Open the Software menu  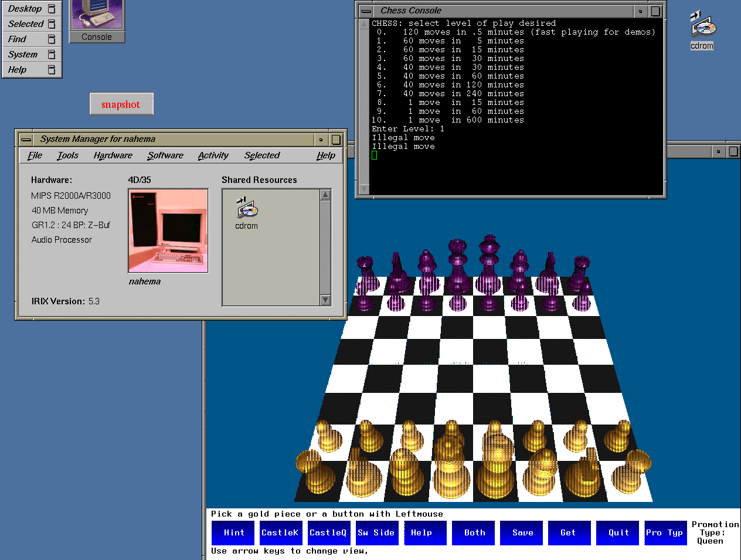165,155
